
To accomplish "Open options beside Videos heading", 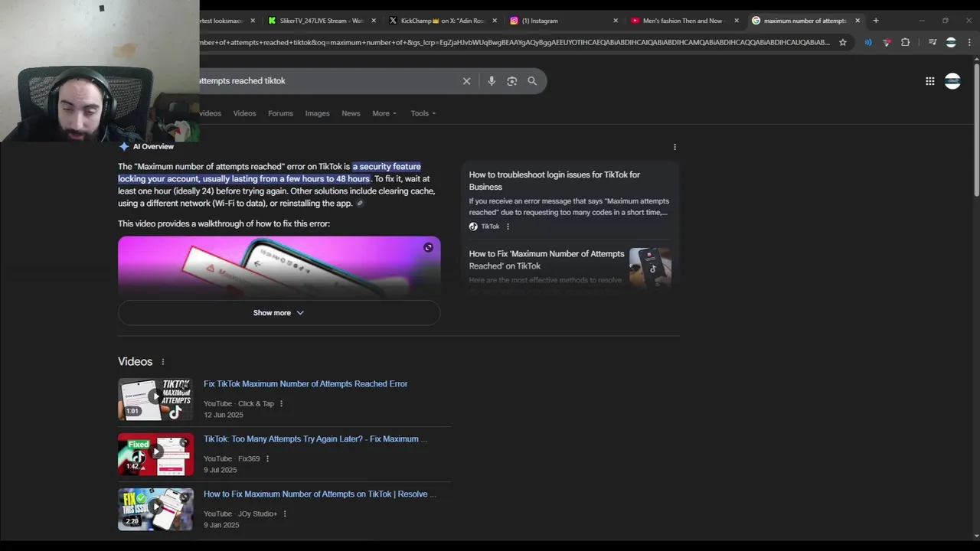I will tap(162, 362).
